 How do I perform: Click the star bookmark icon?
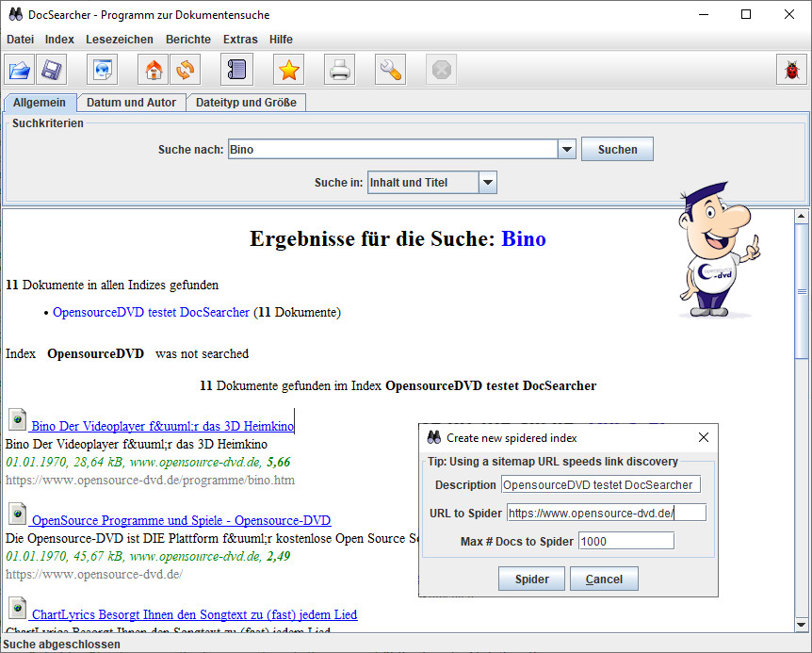point(289,70)
